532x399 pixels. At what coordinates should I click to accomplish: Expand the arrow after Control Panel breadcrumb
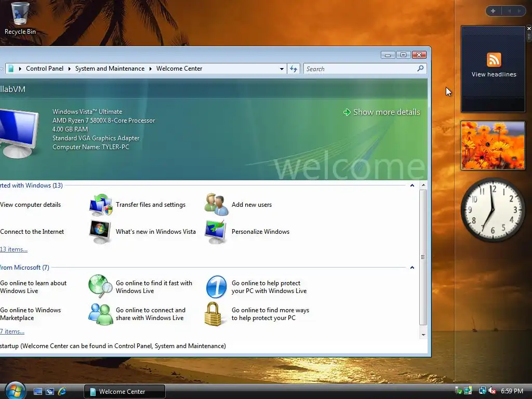69,69
